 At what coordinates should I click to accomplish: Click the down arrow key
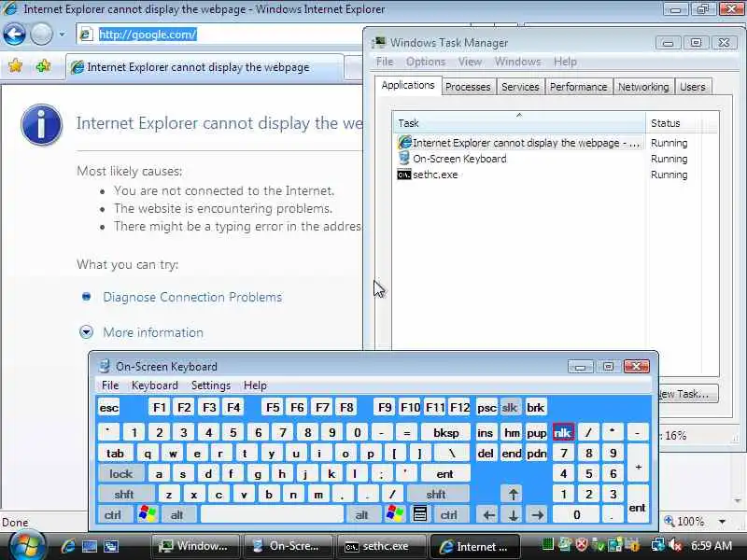click(513, 515)
